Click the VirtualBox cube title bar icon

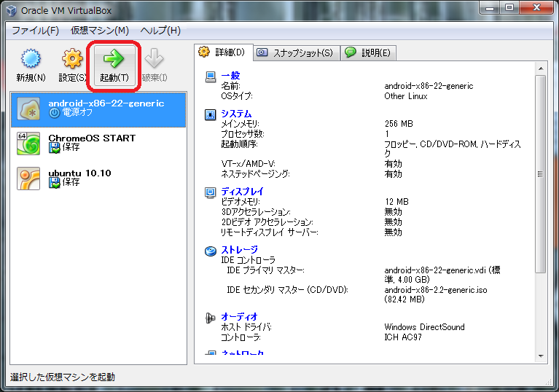[x=12, y=10]
